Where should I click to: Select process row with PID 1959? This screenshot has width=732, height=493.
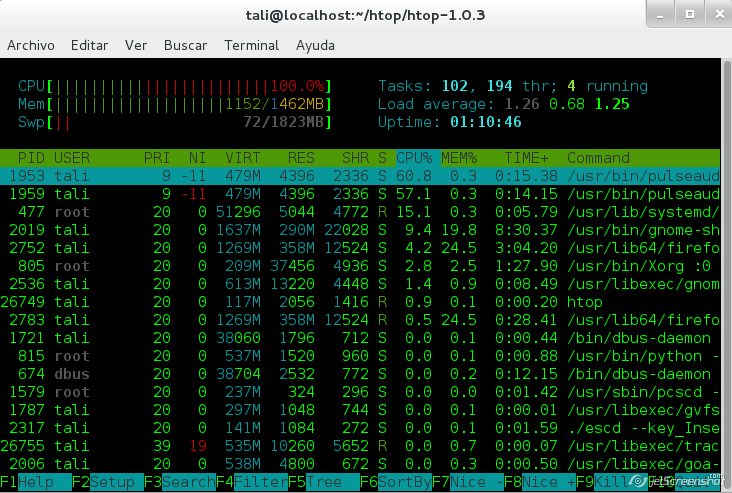click(x=360, y=194)
